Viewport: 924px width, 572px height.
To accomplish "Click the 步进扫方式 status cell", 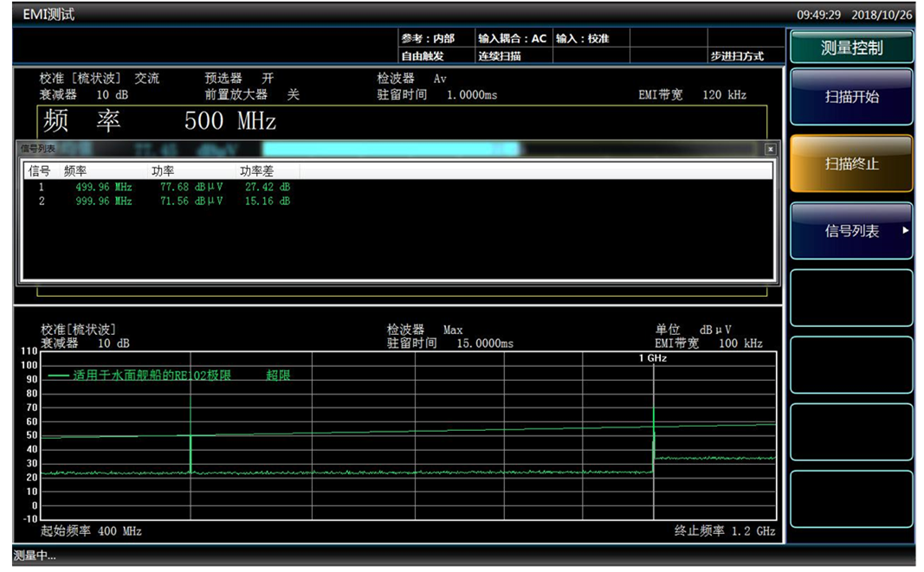I will pyautogui.click(x=737, y=56).
